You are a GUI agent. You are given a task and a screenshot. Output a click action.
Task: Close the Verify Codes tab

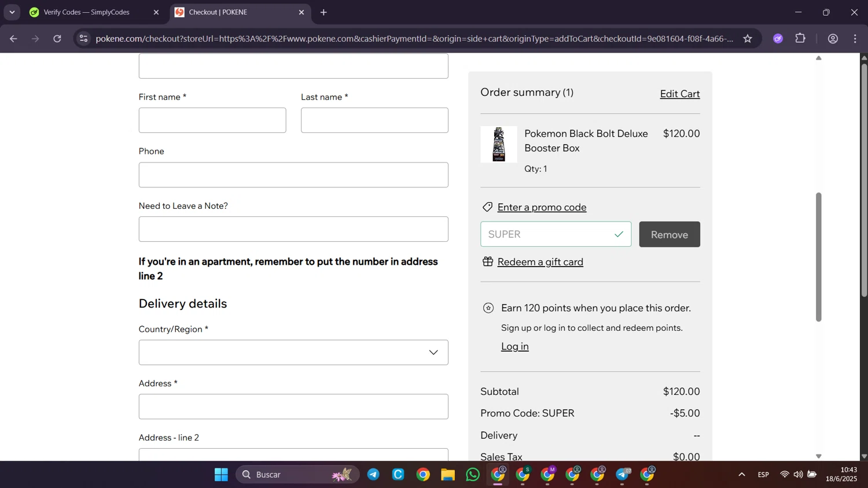pos(156,12)
